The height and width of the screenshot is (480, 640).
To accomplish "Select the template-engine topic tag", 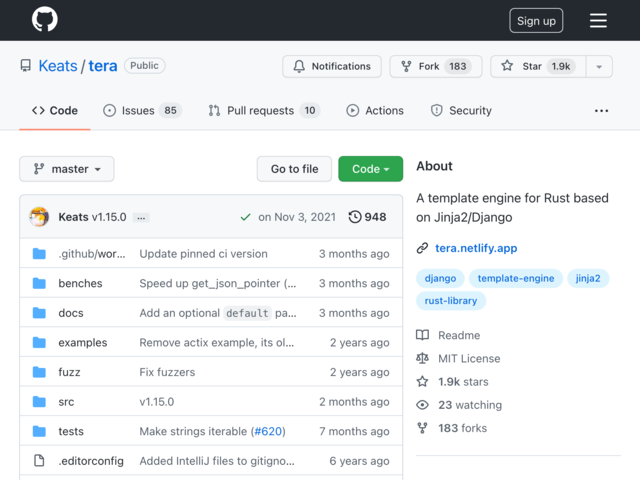I will 516,278.
